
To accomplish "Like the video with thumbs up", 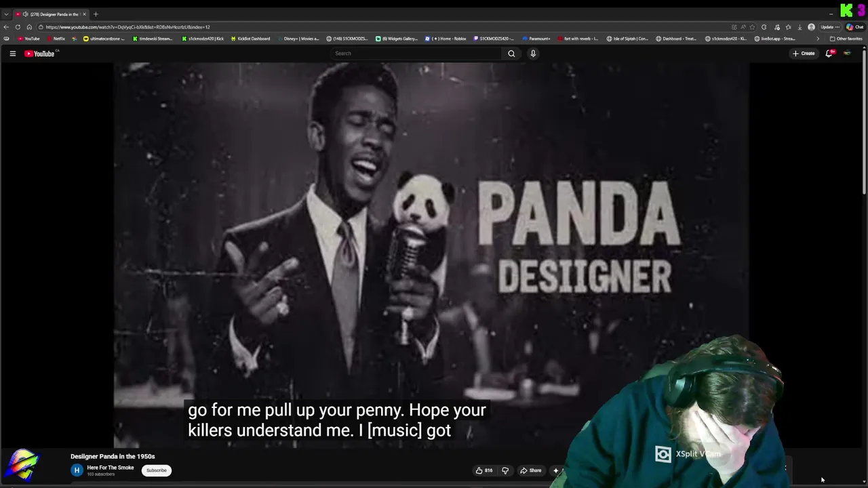I will [484, 470].
